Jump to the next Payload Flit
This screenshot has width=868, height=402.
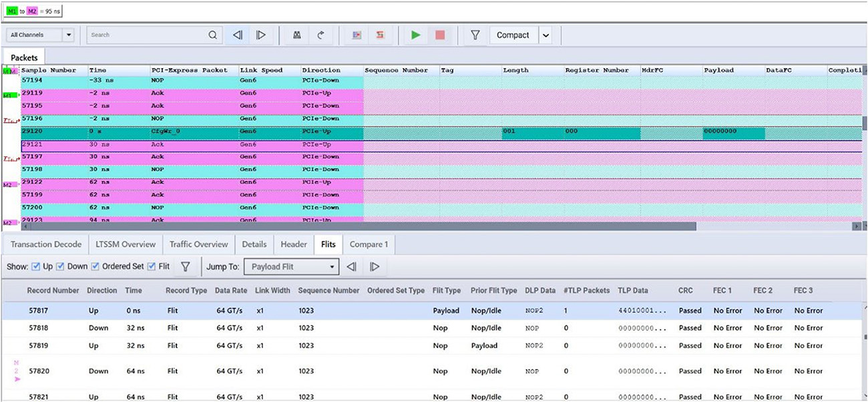pyautogui.click(x=375, y=267)
